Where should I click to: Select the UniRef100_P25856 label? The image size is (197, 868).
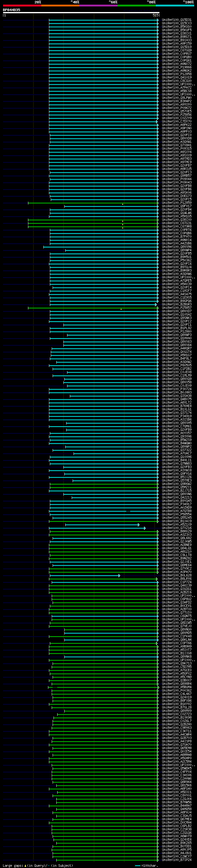(x=177, y=115)
